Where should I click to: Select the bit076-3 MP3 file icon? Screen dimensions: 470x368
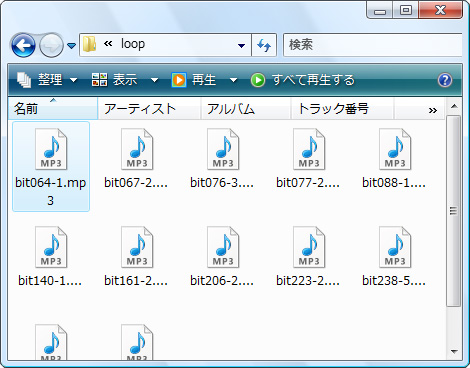click(x=223, y=149)
